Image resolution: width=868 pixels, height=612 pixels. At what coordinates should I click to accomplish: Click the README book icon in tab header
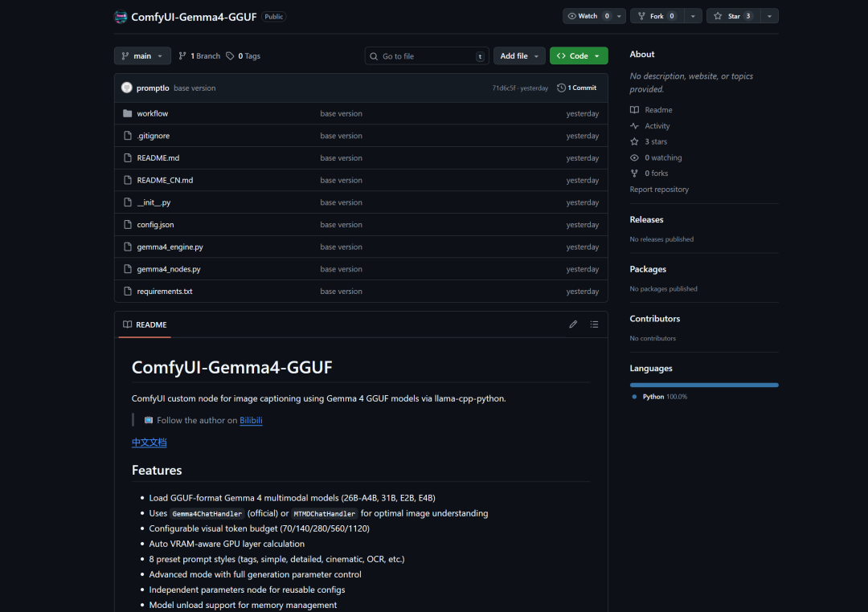pos(127,324)
